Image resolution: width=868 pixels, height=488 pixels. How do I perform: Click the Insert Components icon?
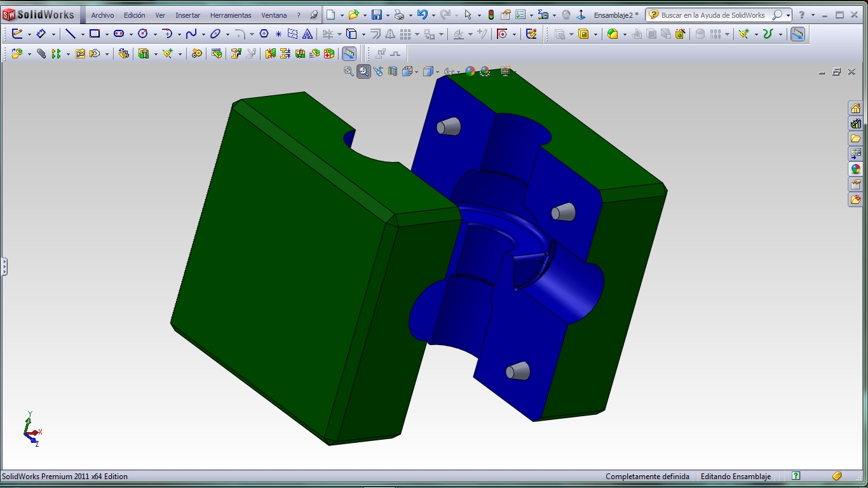17,53
